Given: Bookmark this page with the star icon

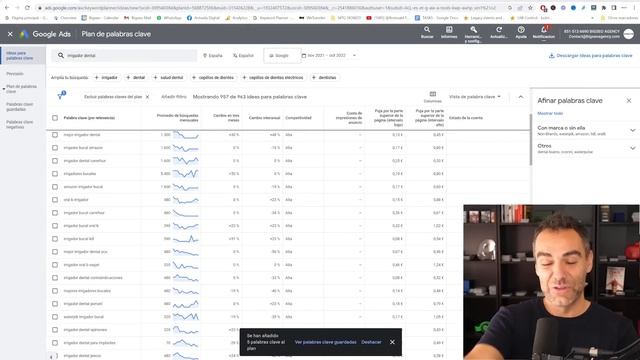Looking at the screenshot, I should coord(530,8).
